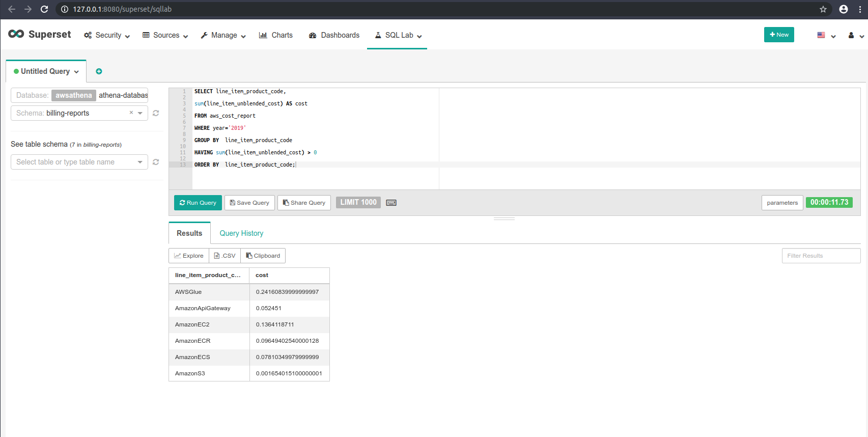Sort by line_item_product_c... column header
This screenshot has height=437, width=868.
coord(209,275)
